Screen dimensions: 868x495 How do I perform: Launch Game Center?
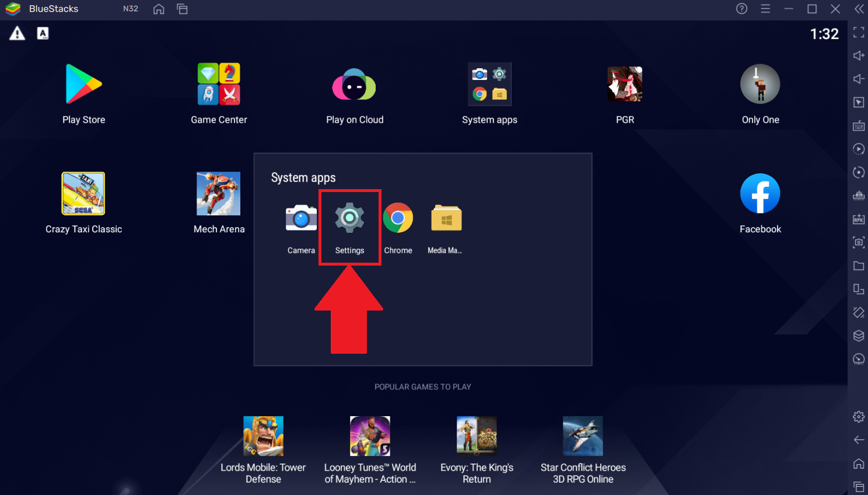tap(219, 84)
